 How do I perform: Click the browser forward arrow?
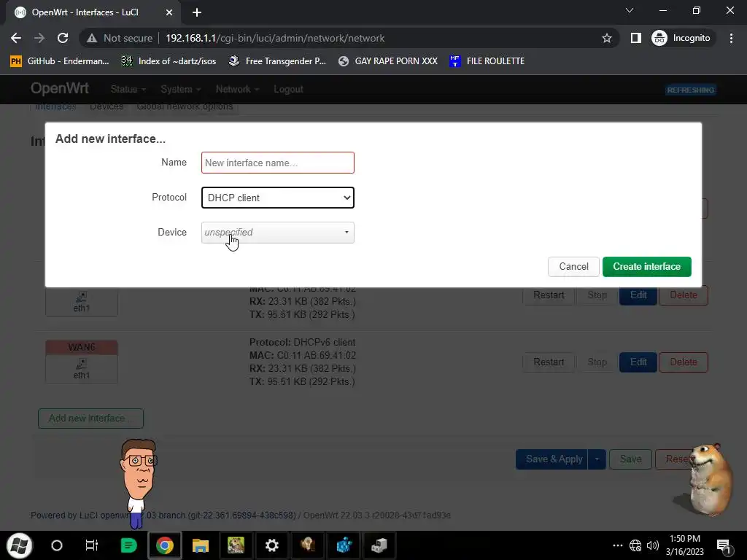click(39, 38)
